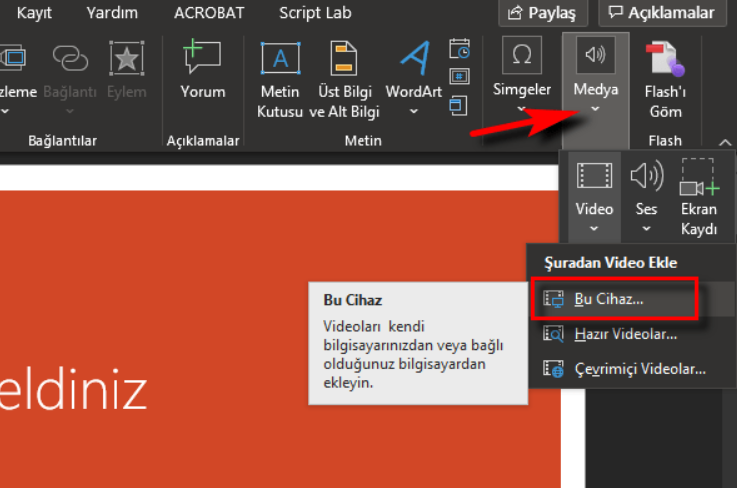
Task: Expand the Bağlantı dropdown chevron
Action: tap(70, 111)
